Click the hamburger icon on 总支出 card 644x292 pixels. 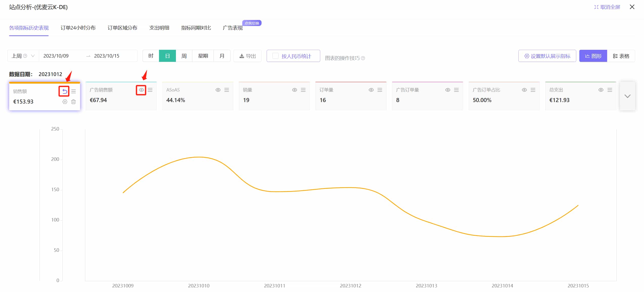[x=610, y=90]
